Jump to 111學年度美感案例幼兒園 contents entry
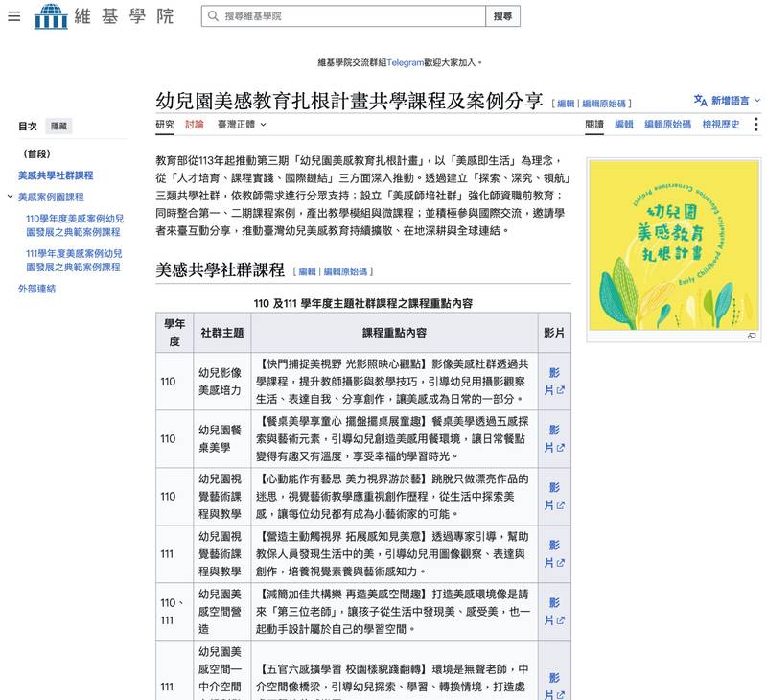The height and width of the screenshot is (700, 767). [x=74, y=260]
